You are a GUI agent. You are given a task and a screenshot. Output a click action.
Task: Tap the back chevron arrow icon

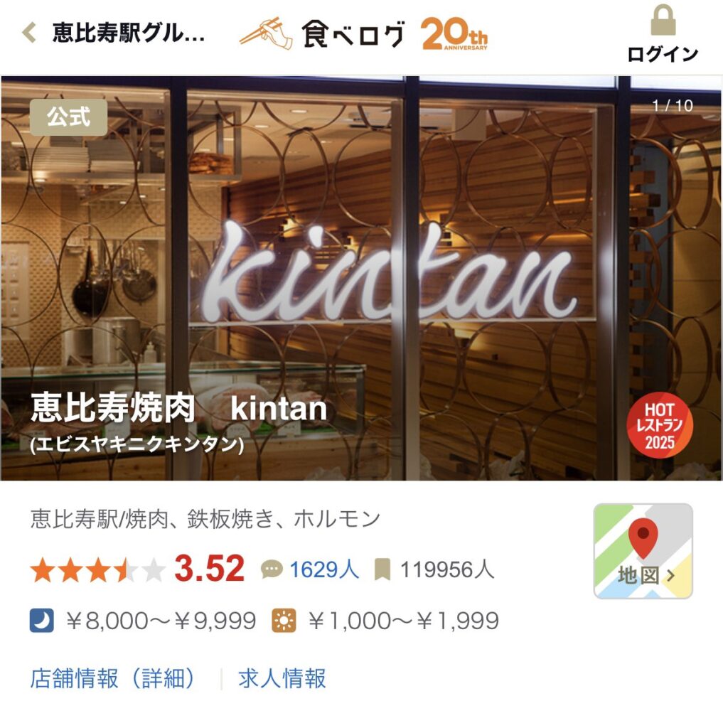pos(28,33)
